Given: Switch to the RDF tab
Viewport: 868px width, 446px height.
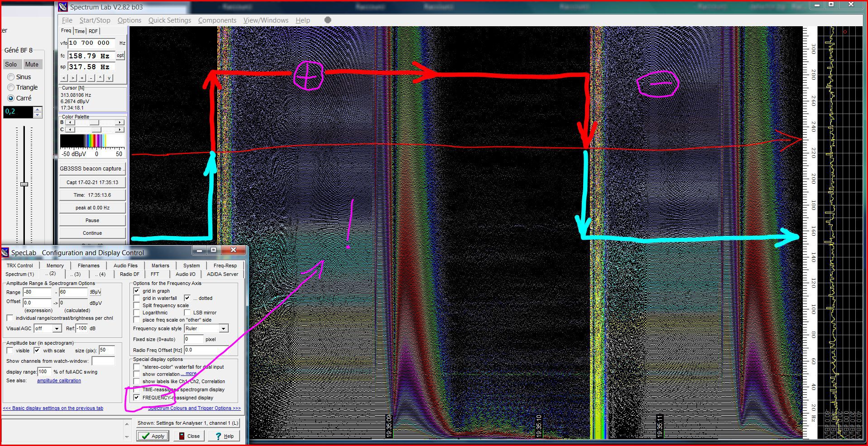Looking at the screenshot, I should point(93,31).
